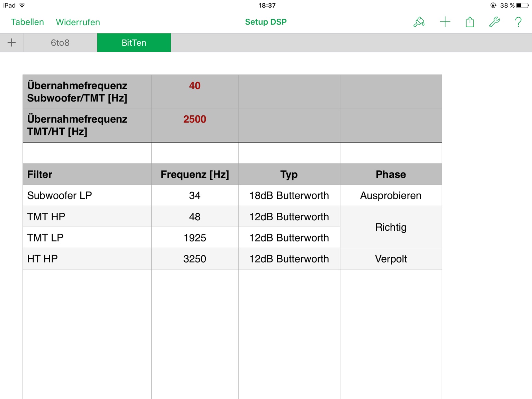Add a new sheet with plus tab
The width and height of the screenshot is (532, 399).
click(x=11, y=43)
